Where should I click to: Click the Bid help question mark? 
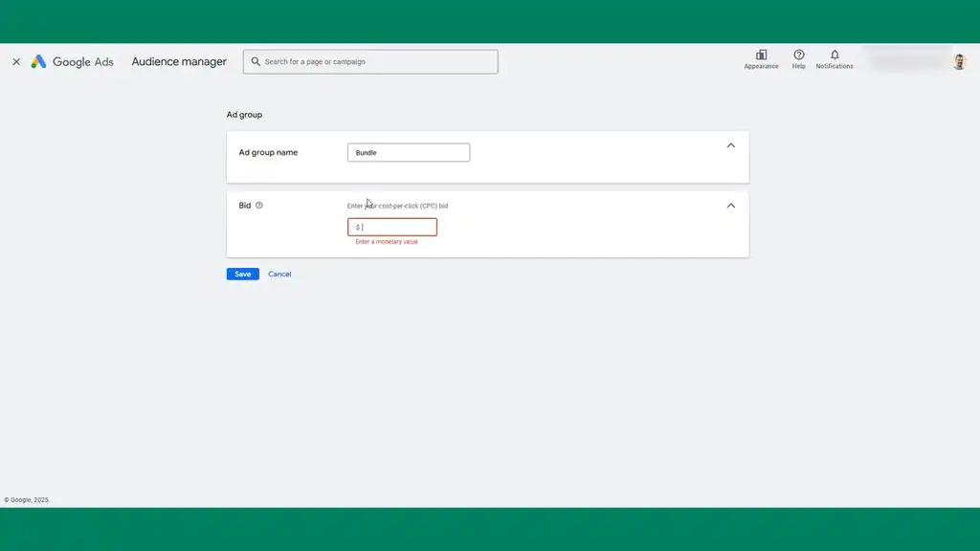(259, 204)
